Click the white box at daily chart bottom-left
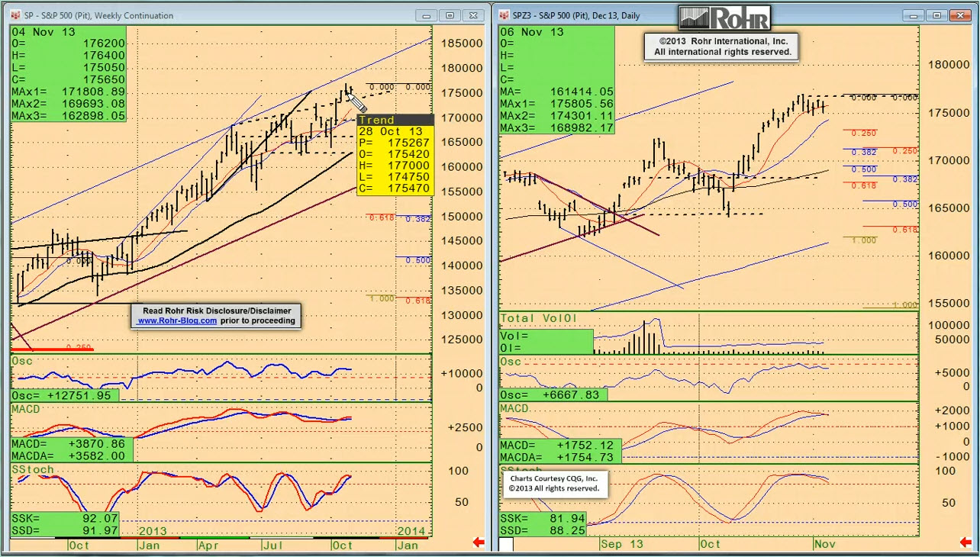Viewport: 980px width, 557px height. (505, 544)
